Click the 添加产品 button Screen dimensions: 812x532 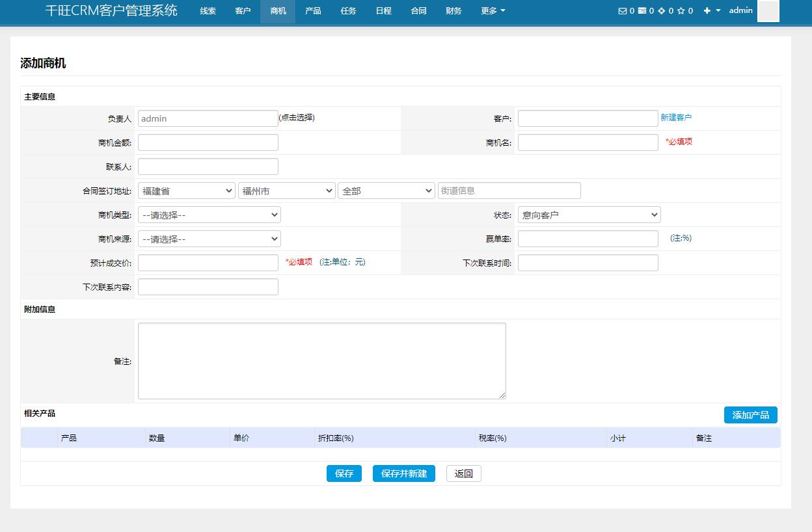pyautogui.click(x=751, y=415)
